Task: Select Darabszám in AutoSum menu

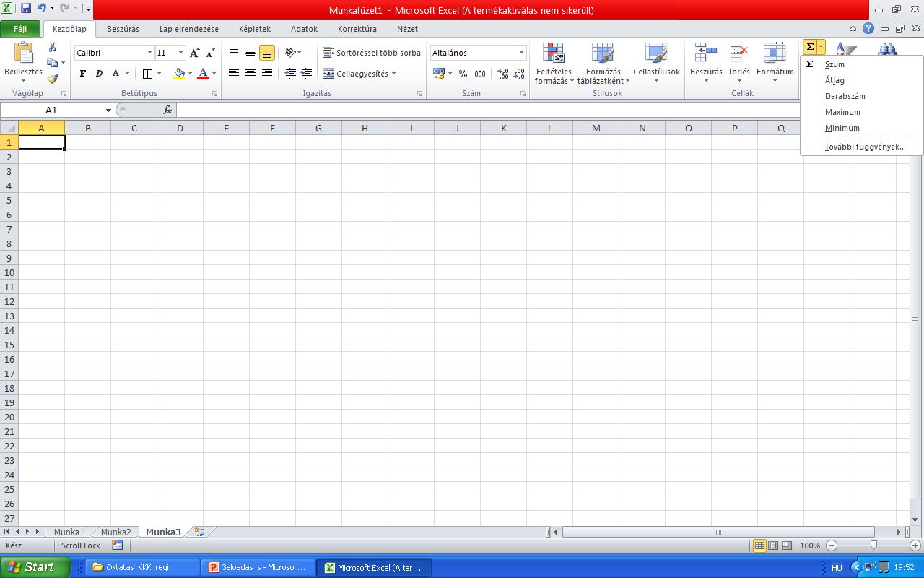Action: click(x=862, y=96)
